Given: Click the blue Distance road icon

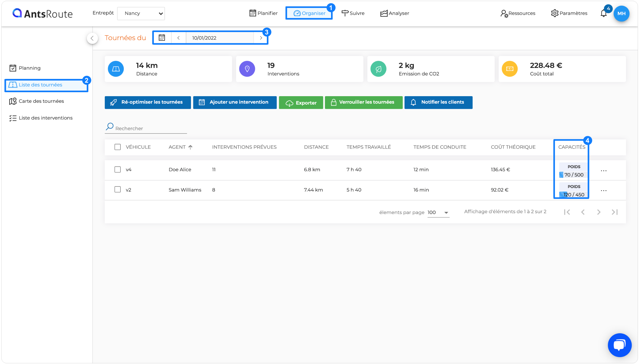Looking at the screenshot, I should [116, 69].
